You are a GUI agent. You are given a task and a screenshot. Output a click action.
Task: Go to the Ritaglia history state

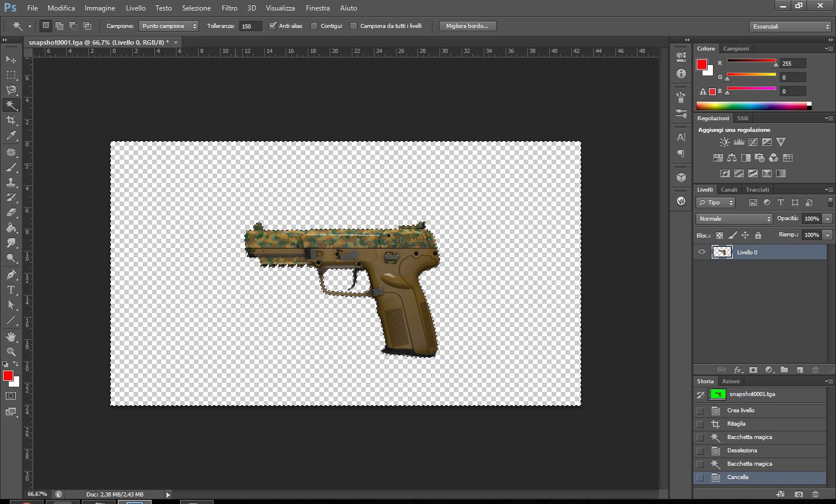coord(760,424)
